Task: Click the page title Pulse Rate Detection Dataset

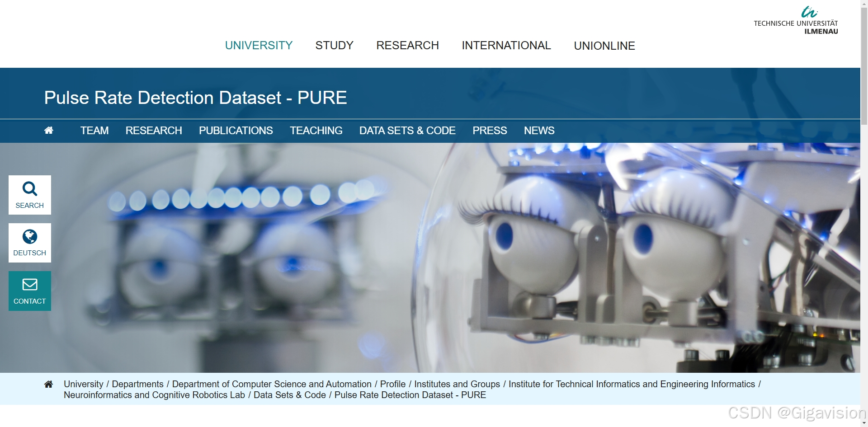Action: coord(195,98)
